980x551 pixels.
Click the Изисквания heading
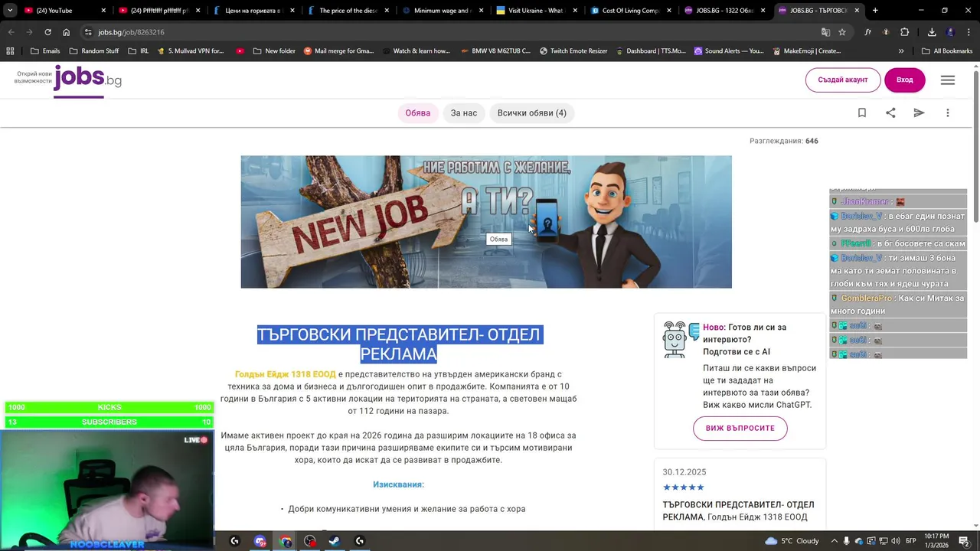(x=398, y=484)
